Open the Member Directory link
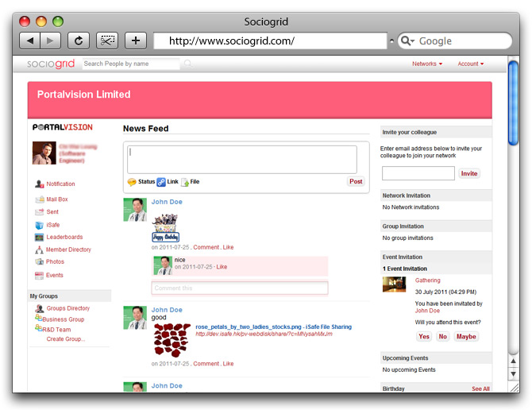This screenshot has width=532, height=410. pos(68,249)
